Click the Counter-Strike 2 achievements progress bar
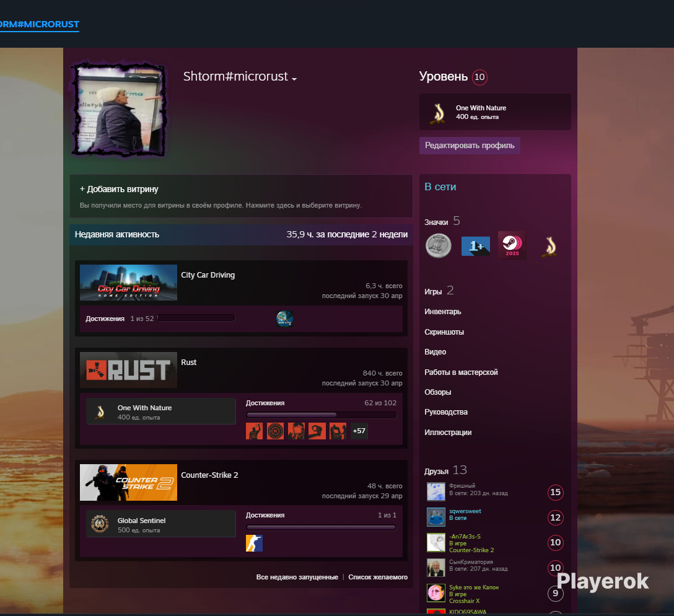The height and width of the screenshot is (616, 674). tap(321, 527)
